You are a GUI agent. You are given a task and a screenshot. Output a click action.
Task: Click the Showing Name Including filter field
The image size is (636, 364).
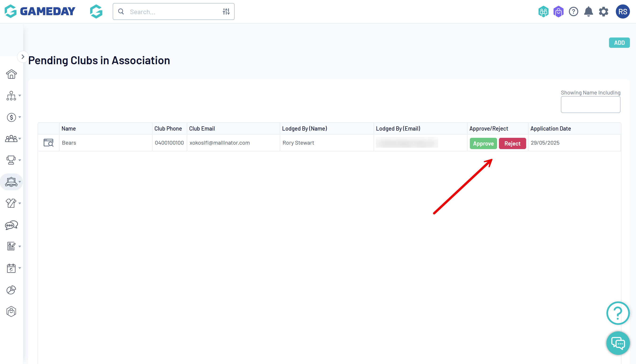(x=590, y=105)
